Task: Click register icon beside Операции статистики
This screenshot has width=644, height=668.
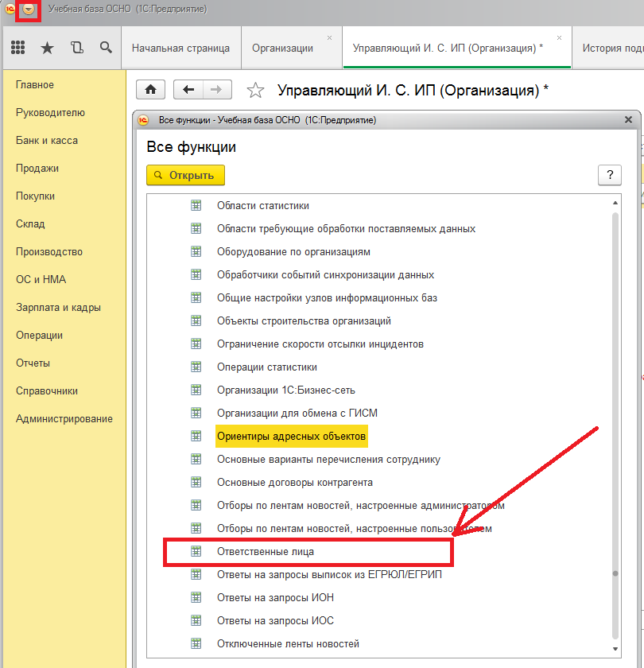Action: [196, 367]
